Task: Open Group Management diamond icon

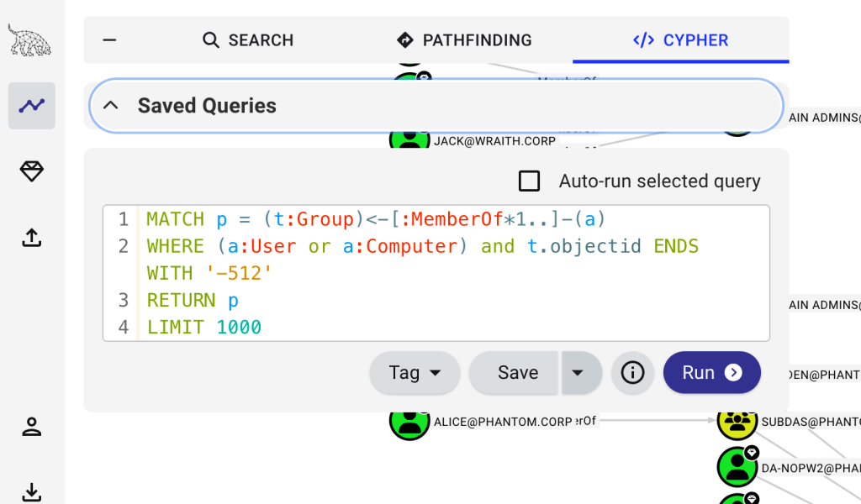Action: (x=32, y=172)
